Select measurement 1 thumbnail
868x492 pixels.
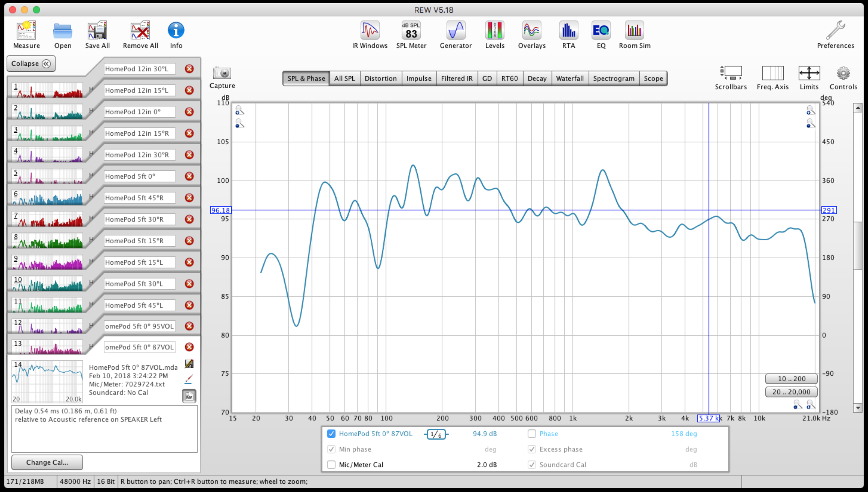coord(47,90)
